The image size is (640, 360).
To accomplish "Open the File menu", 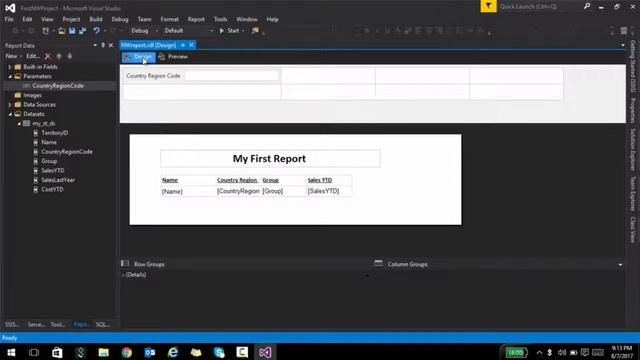I will coord(9,19).
